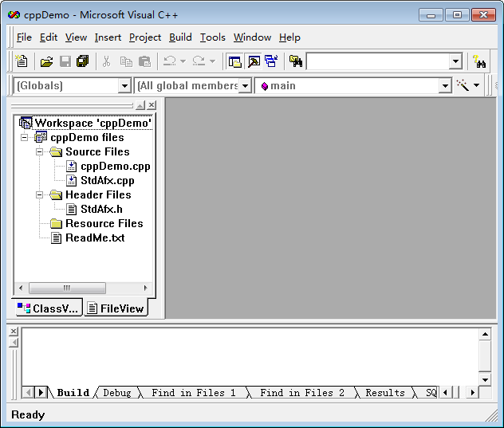The image size is (504, 428).
Task: Click the StdAfx.cpp file icon
Action: [x=71, y=181]
